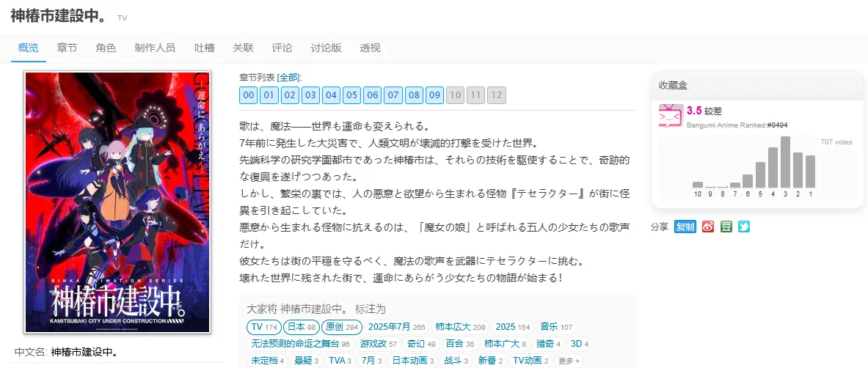
Task: Click the TV 174 tag
Action: (x=264, y=327)
